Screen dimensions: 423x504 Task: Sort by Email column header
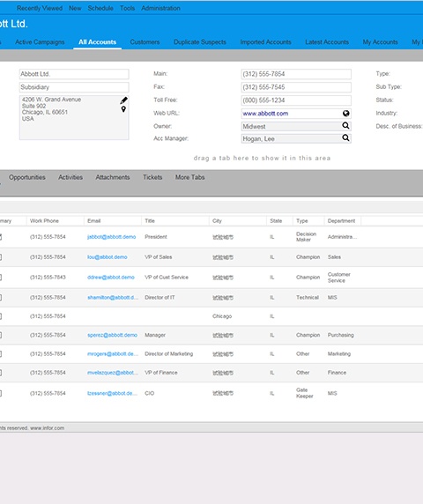(x=94, y=221)
